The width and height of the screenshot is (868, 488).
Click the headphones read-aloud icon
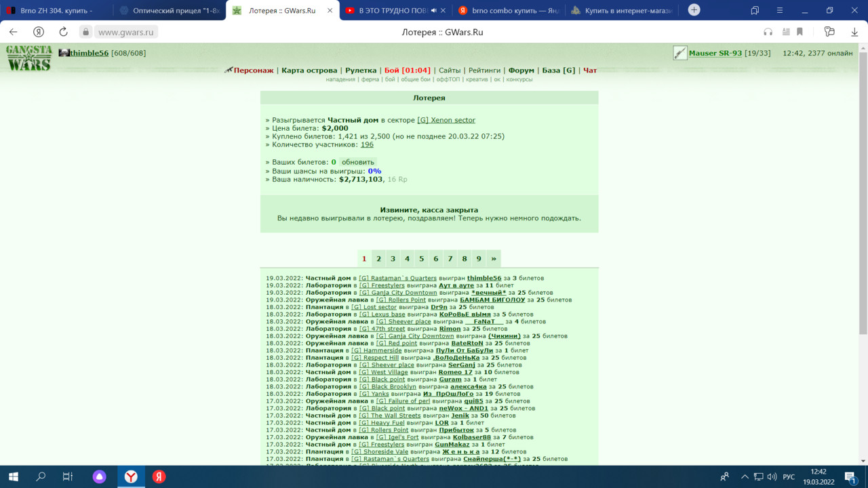pyautogui.click(x=768, y=32)
